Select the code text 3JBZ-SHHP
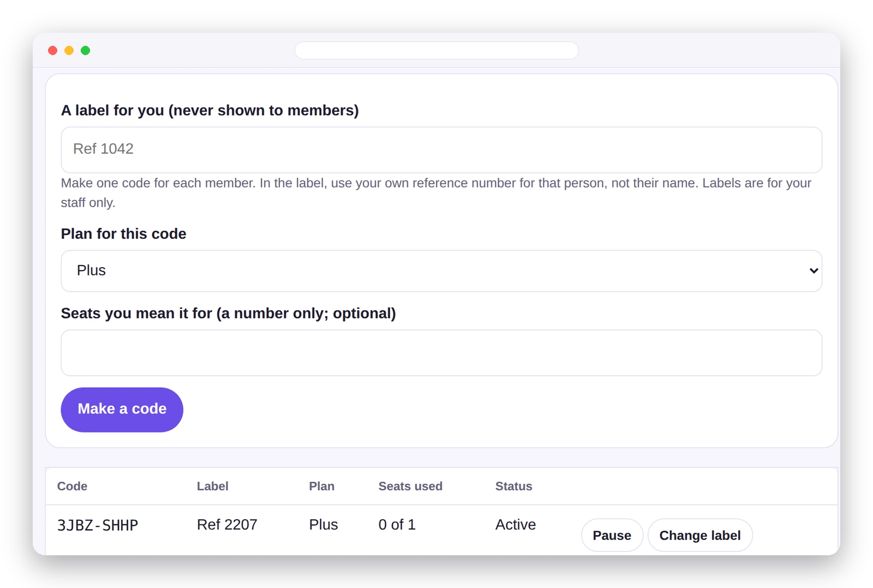 pos(98,525)
